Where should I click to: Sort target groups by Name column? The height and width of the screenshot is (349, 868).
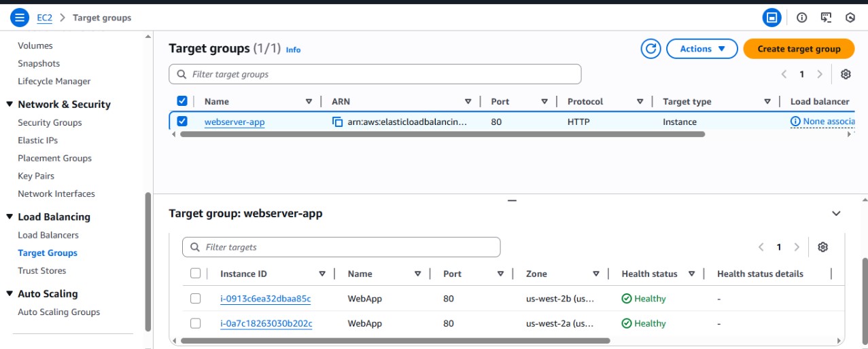click(309, 102)
